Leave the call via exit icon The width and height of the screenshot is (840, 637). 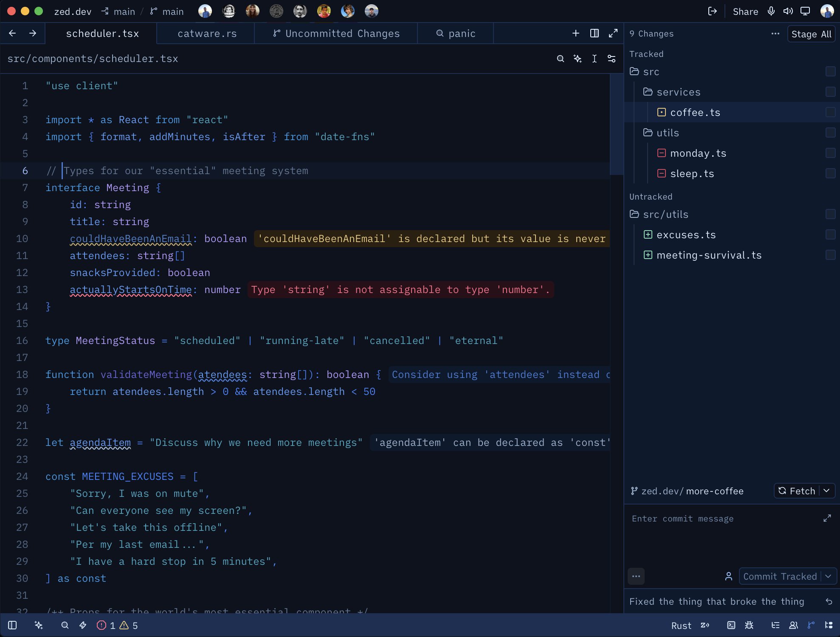(x=713, y=11)
